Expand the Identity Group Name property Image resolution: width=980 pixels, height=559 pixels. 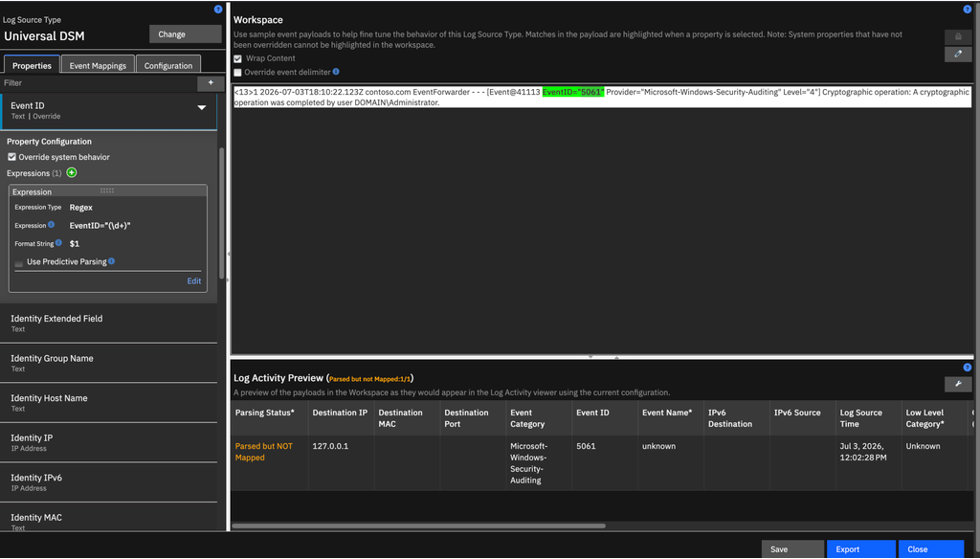coord(109,363)
